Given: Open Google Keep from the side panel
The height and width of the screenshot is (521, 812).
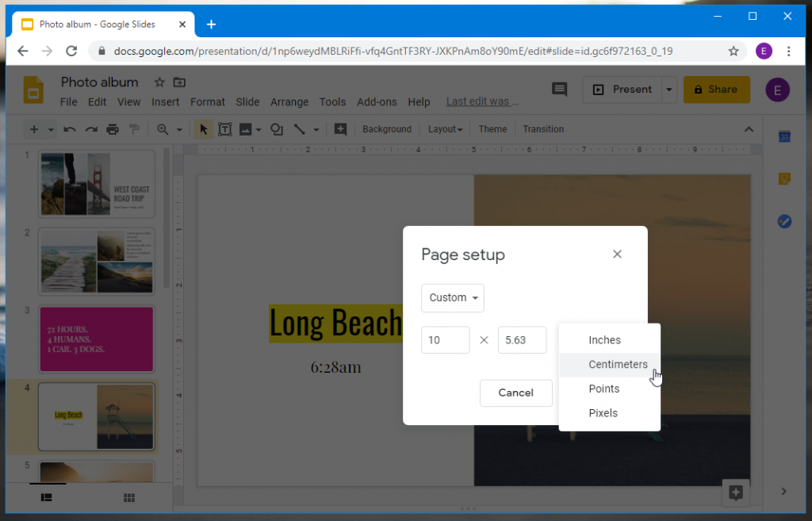Looking at the screenshot, I should point(784,178).
